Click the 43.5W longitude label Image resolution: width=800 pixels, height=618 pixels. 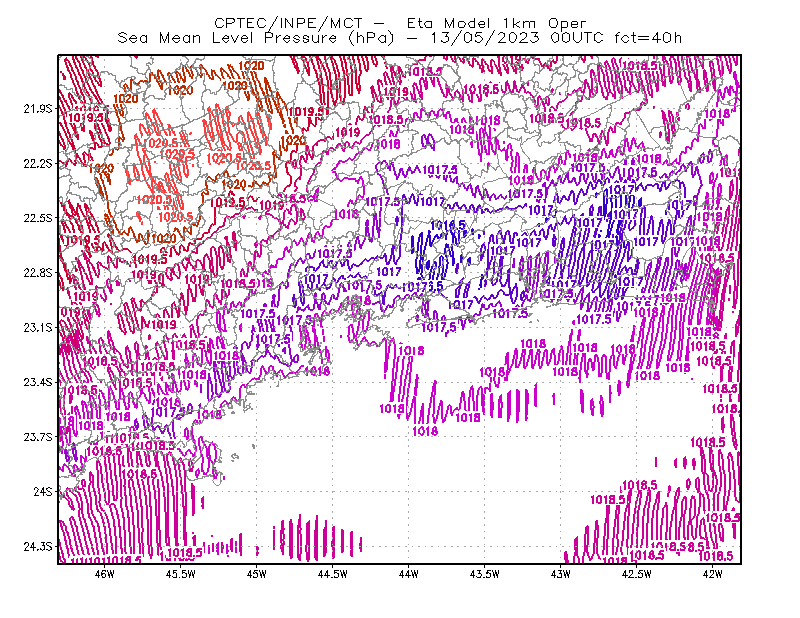pos(485,574)
